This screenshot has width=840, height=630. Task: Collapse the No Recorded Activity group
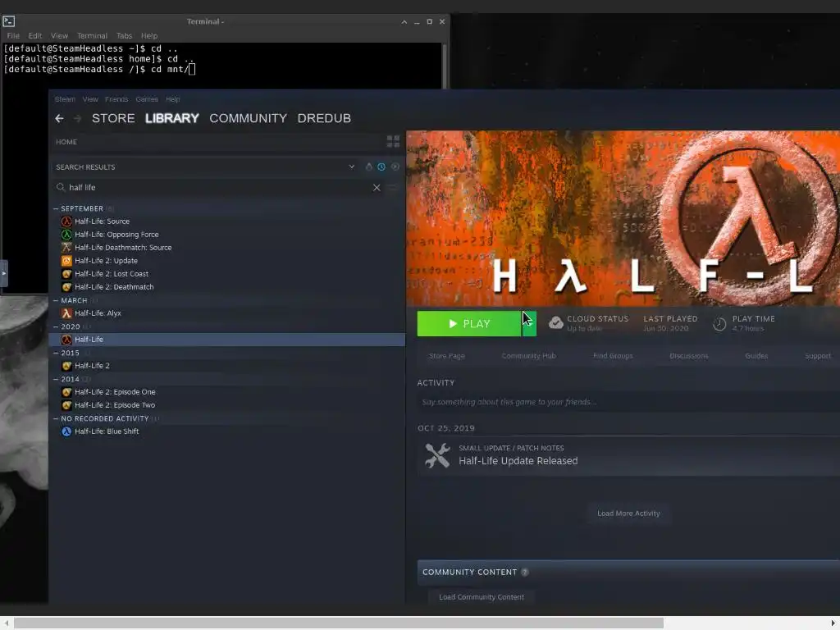(56, 418)
